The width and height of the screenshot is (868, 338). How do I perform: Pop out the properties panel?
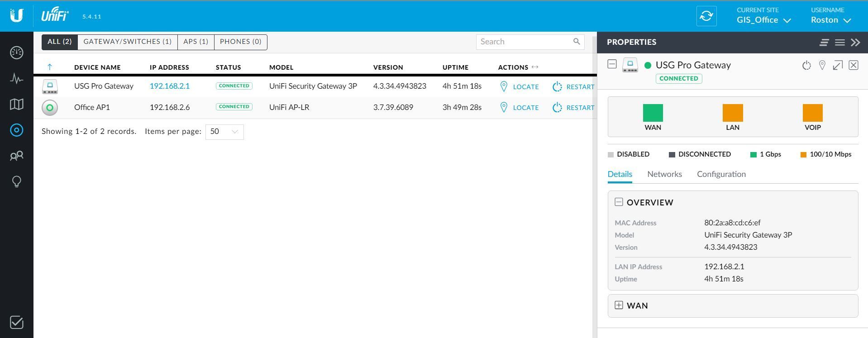click(838, 66)
